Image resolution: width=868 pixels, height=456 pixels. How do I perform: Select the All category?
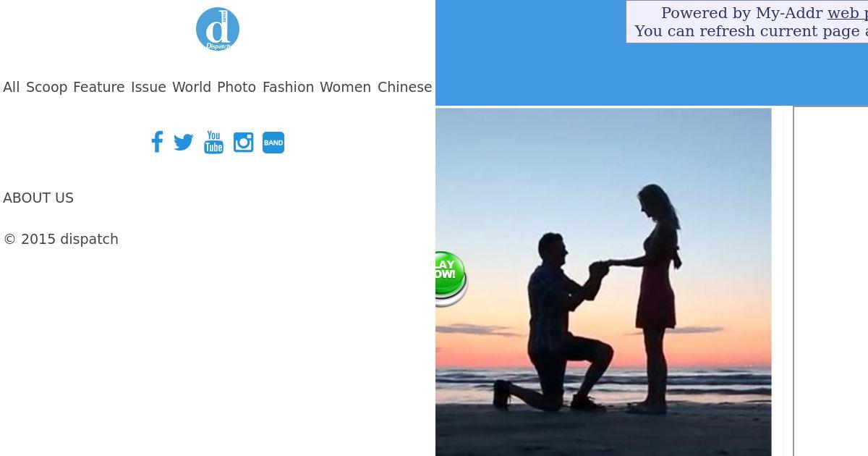tap(12, 87)
